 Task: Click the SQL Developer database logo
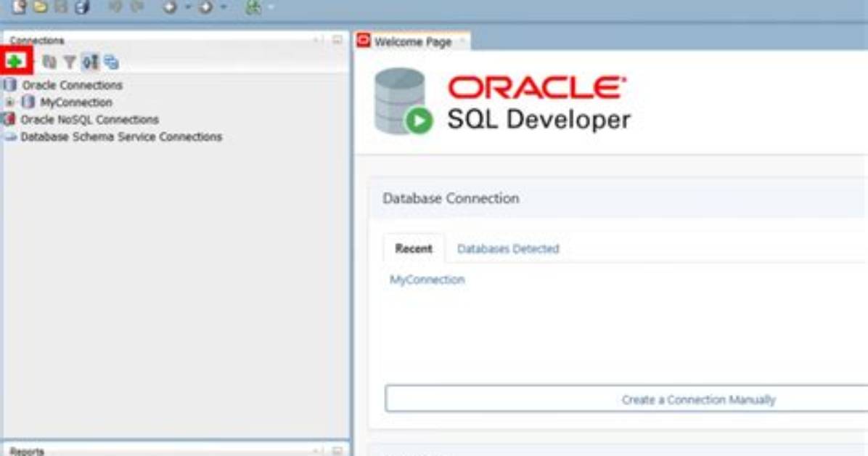pos(403,102)
